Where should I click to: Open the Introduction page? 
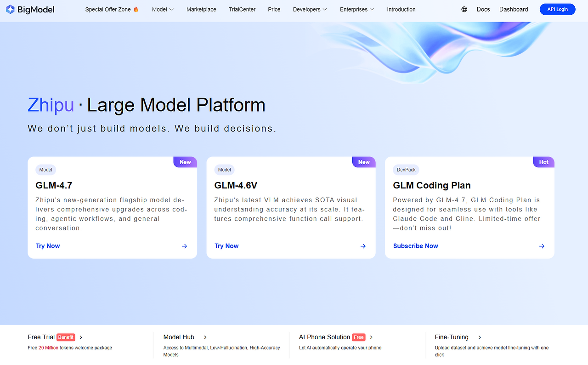click(401, 9)
